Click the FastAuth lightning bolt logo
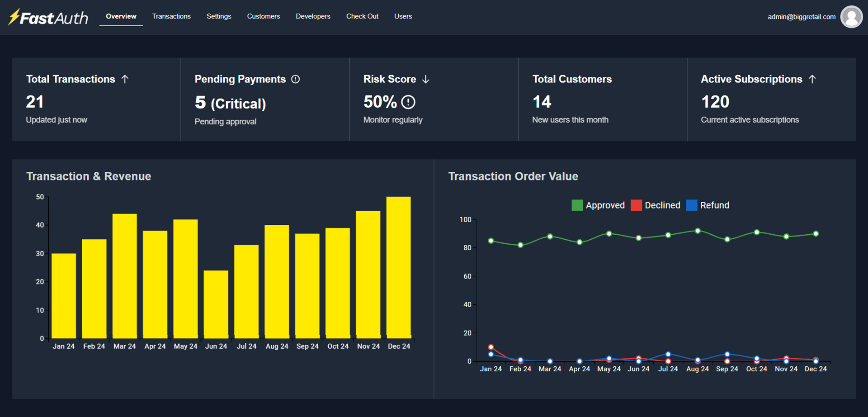The height and width of the screenshot is (417, 868). click(14, 17)
